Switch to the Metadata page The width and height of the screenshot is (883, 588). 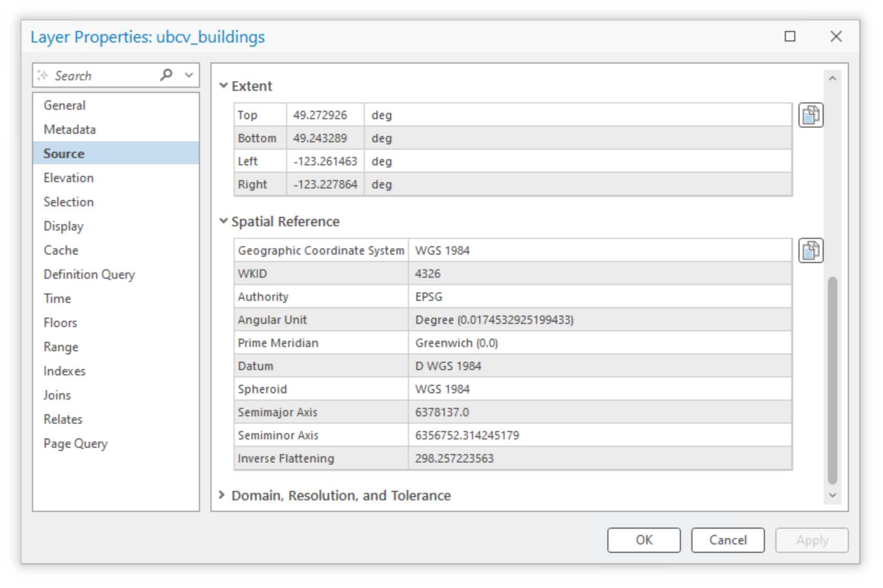click(70, 130)
